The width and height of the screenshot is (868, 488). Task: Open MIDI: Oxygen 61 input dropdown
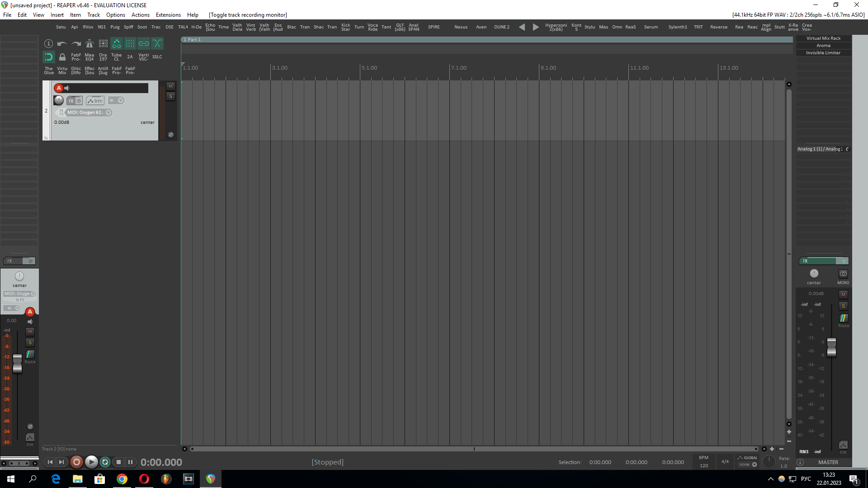tap(108, 113)
